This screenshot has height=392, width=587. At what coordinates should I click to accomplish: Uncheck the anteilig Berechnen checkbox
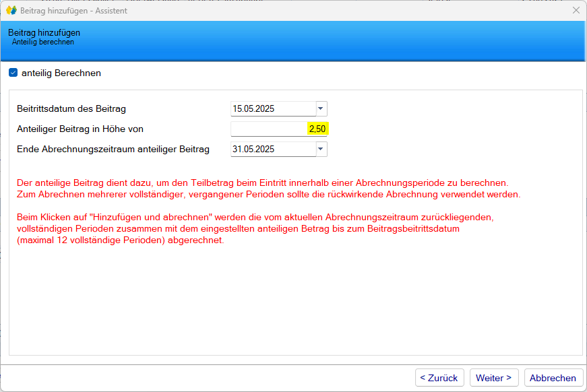13,73
